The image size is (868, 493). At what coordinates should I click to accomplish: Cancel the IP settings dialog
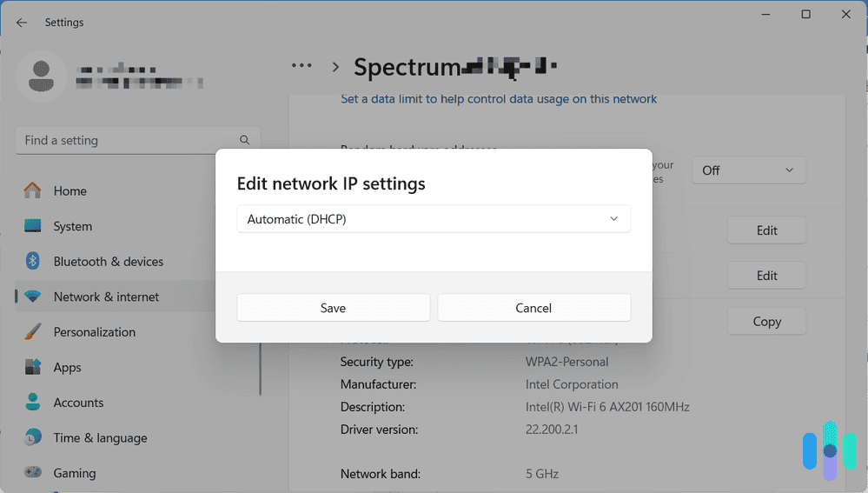pyautogui.click(x=533, y=308)
